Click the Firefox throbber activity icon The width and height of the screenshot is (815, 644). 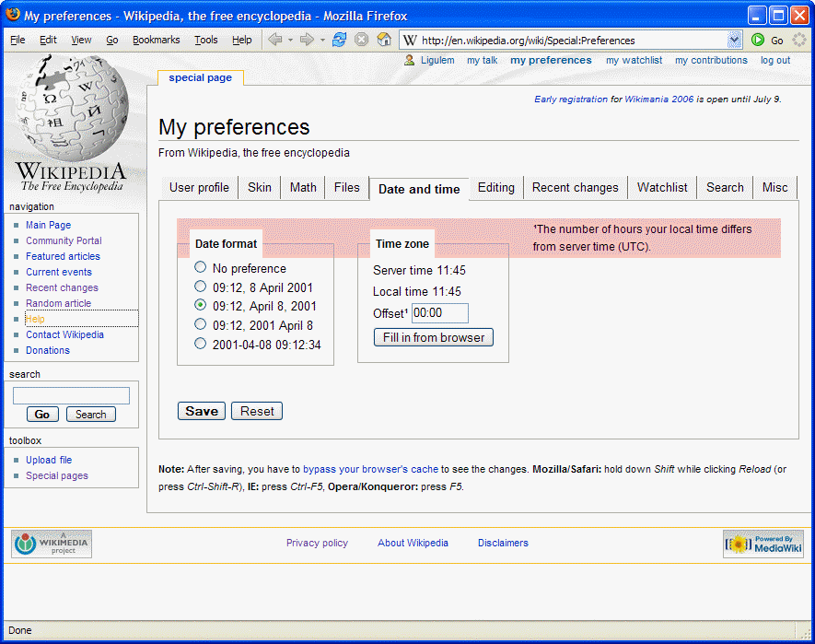click(799, 40)
